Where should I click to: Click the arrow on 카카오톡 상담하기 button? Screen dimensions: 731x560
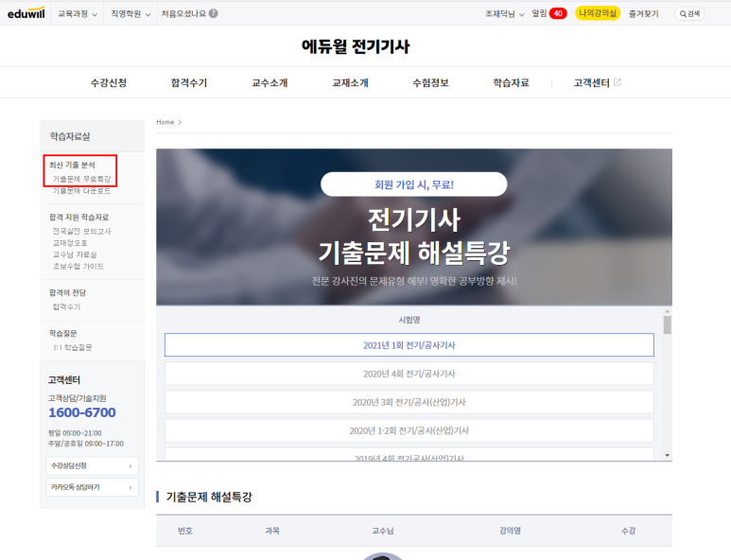pyautogui.click(x=131, y=487)
